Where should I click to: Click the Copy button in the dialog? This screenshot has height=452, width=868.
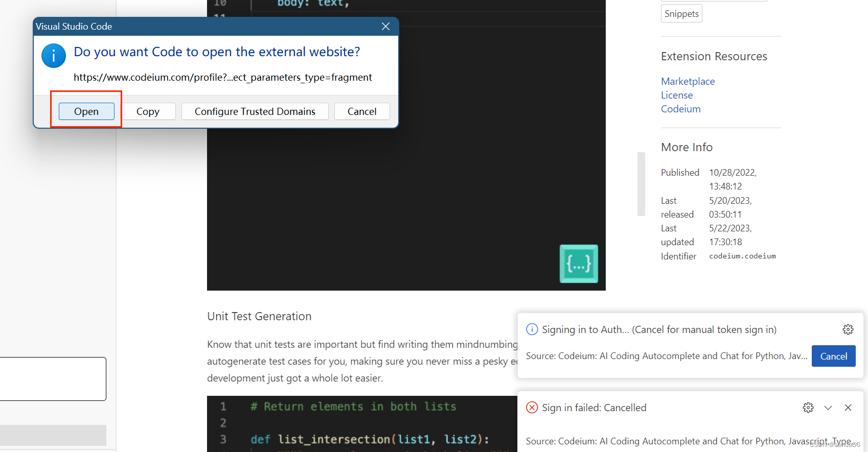pyautogui.click(x=148, y=111)
